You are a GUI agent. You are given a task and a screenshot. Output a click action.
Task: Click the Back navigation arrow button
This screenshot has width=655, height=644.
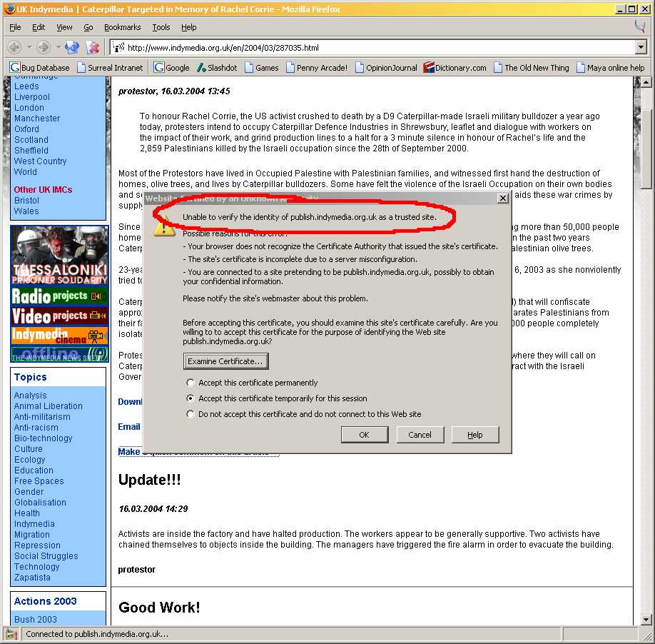[14, 48]
